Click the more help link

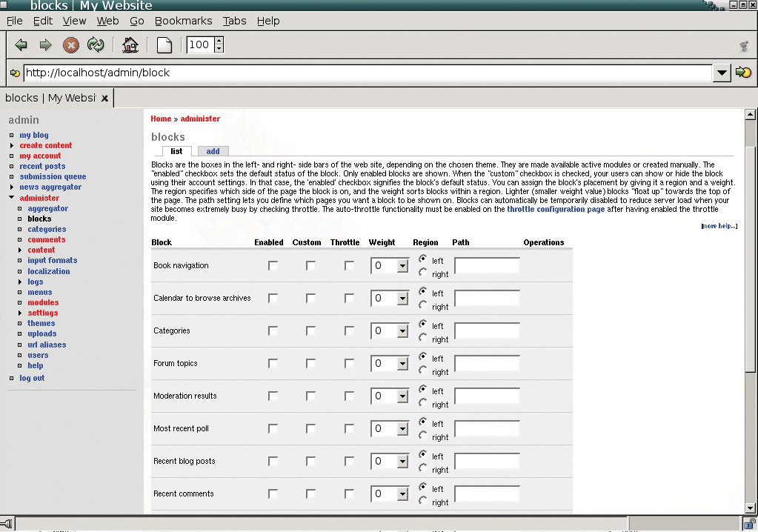coord(719,226)
